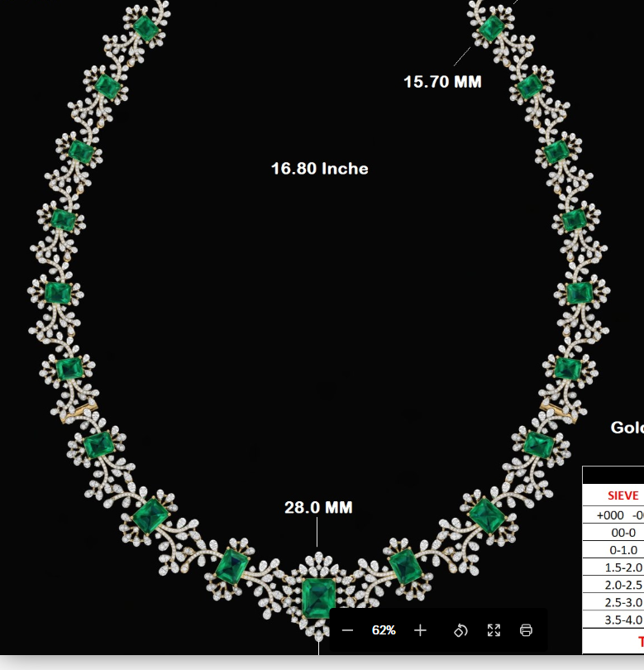Select the 3.5-4.0 sieve size row
Screen dimensions: 644x670
(613, 620)
